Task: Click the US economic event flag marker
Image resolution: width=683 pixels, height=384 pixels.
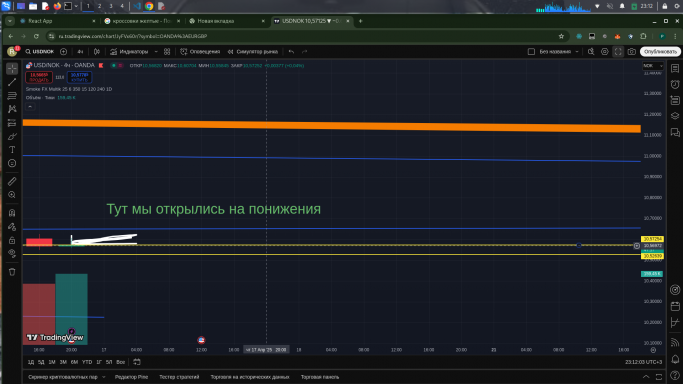Action: [201, 340]
